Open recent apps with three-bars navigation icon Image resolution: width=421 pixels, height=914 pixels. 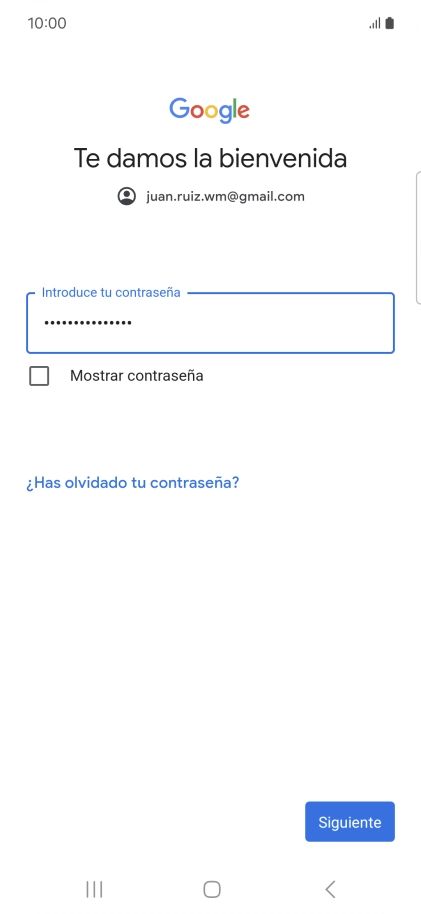[94, 889]
